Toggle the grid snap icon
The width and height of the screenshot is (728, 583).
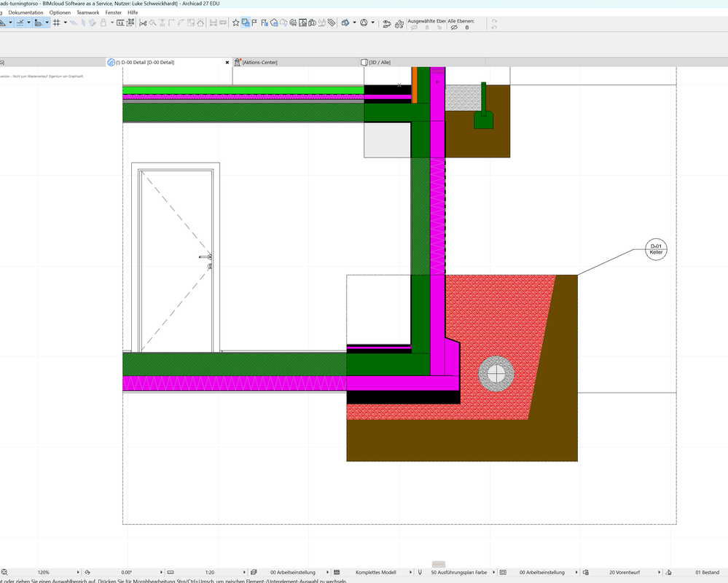(56, 23)
